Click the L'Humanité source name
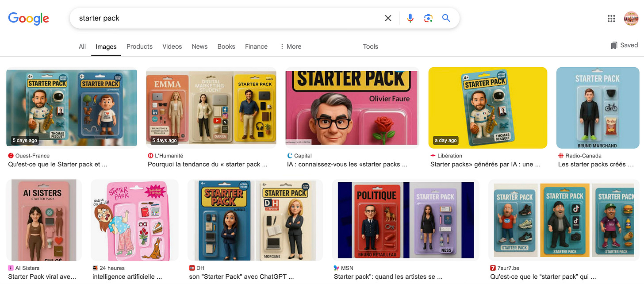 [169, 156]
